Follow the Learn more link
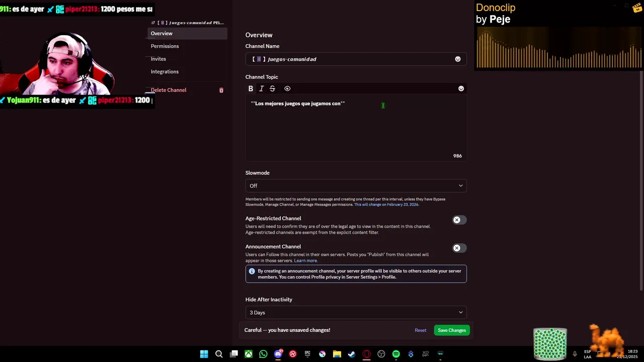Image resolution: width=644 pixels, height=362 pixels. coord(306,260)
